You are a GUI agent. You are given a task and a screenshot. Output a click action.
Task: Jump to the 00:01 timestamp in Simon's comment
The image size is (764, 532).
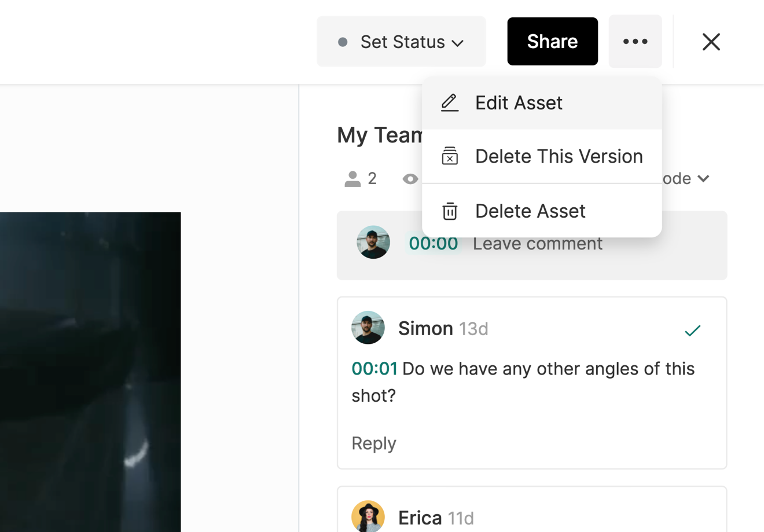[374, 369]
